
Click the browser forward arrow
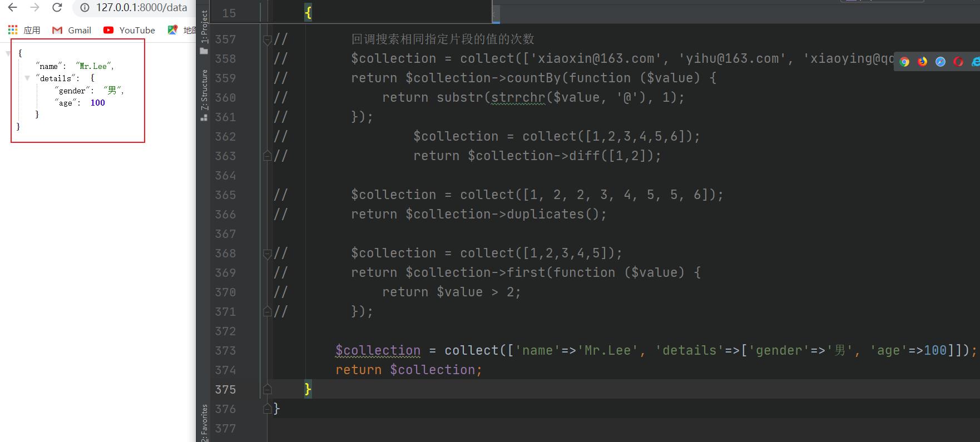[x=34, y=8]
